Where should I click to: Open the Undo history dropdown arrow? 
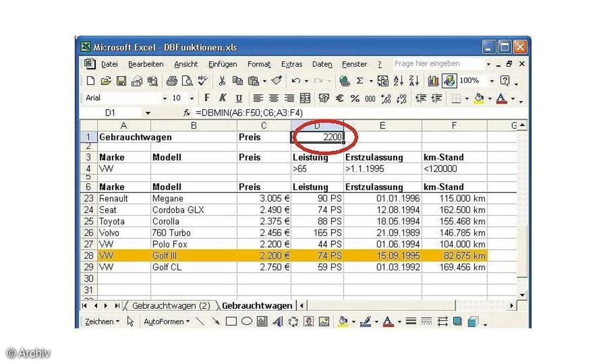pos(307,81)
